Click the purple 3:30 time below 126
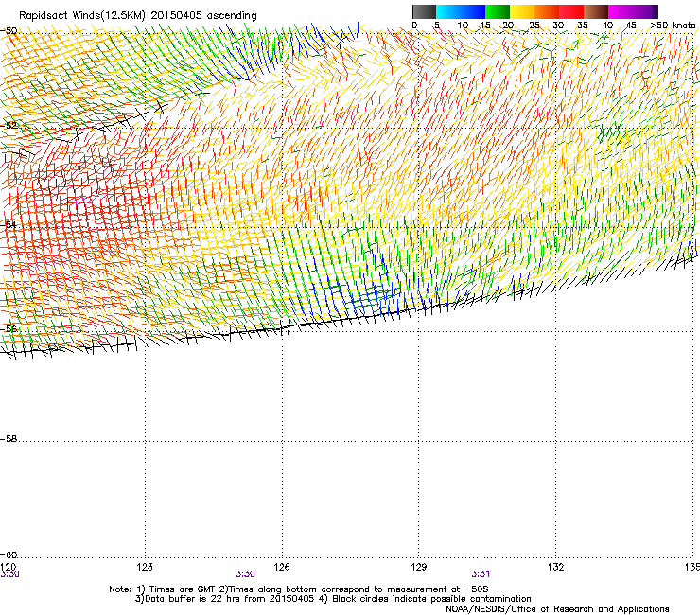Screen dimensions: 700x615 (246, 574)
